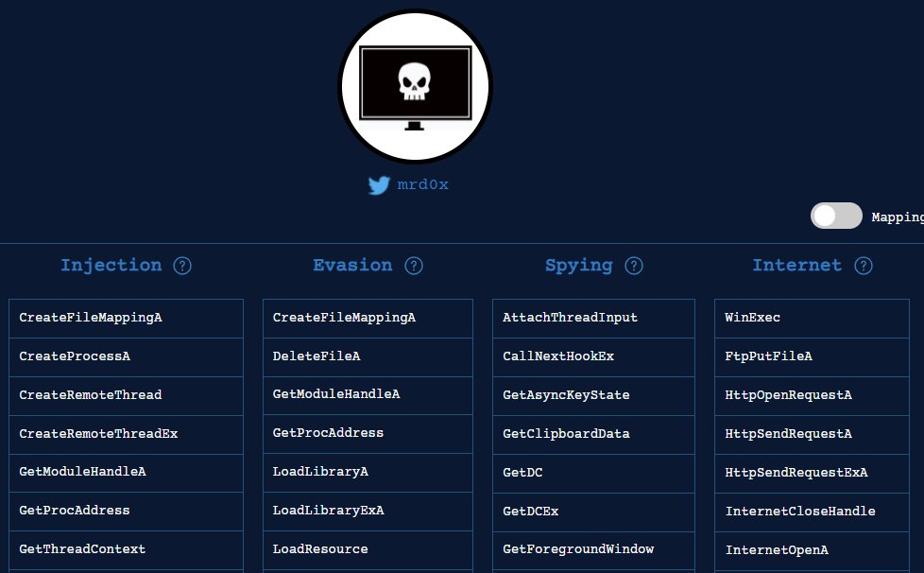The width and height of the screenshot is (924, 573).
Task: Click the Spying help question-mark icon
Action: point(634,266)
